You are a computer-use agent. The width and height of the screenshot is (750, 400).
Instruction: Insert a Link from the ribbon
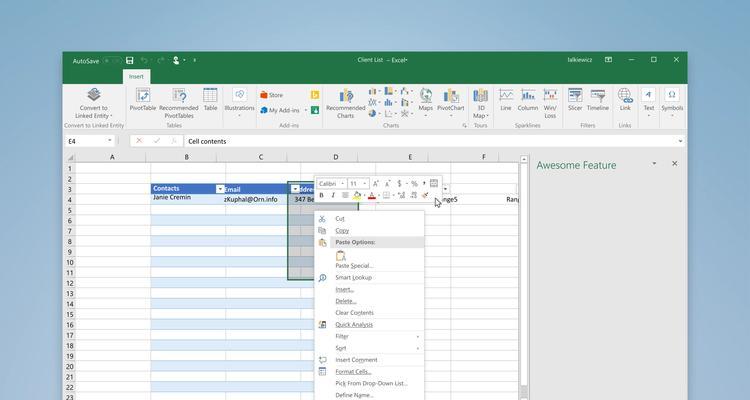coord(625,100)
